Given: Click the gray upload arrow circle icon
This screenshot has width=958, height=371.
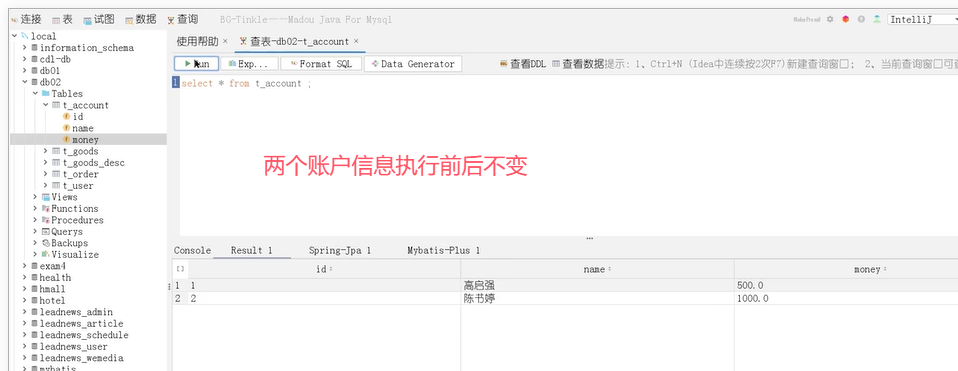Looking at the screenshot, I should (x=861, y=19).
